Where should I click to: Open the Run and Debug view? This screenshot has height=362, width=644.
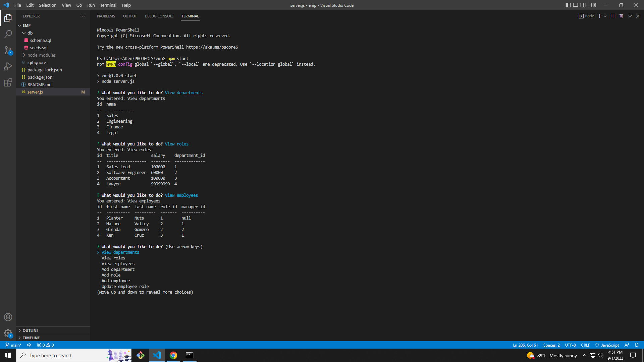8,66
